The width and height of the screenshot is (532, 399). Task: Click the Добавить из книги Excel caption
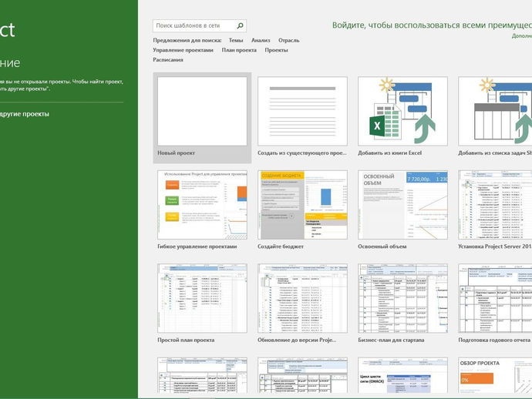point(390,153)
